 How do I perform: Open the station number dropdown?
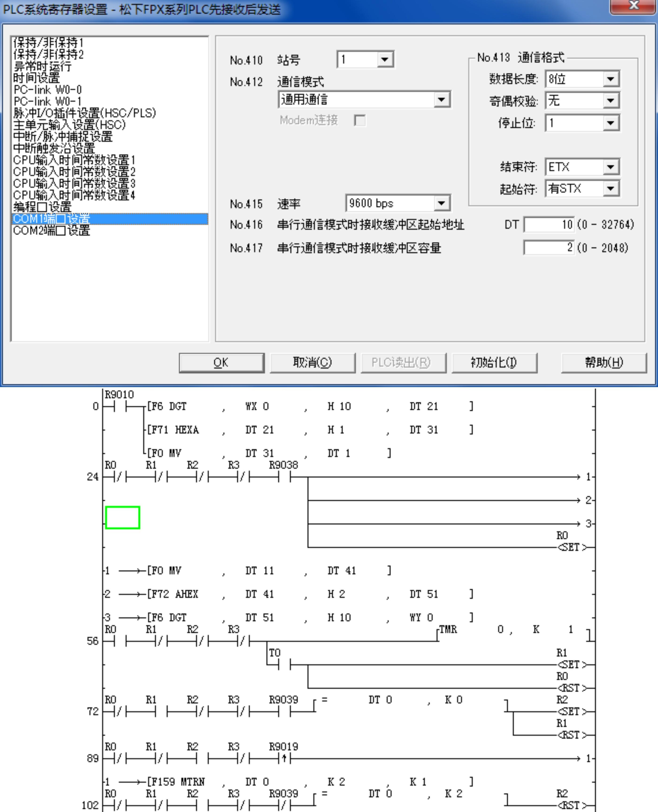click(x=385, y=60)
